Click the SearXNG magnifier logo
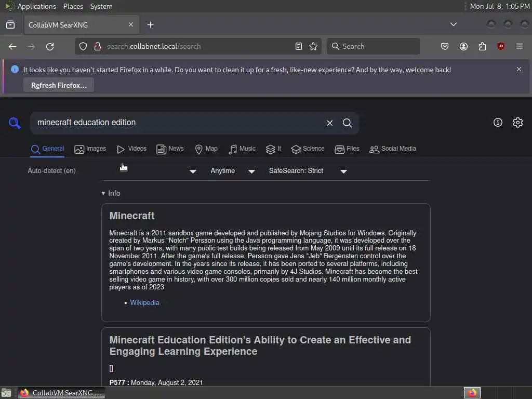The height and width of the screenshot is (399, 532). coord(15,123)
